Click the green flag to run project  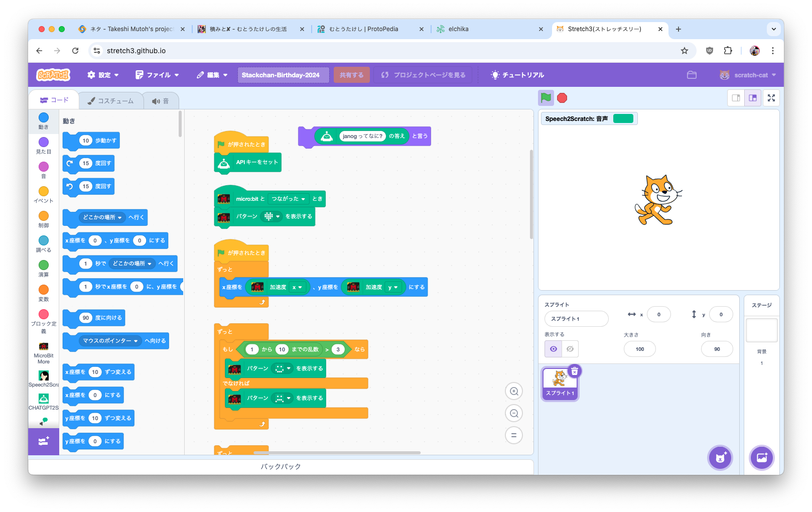[x=546, y=98]
